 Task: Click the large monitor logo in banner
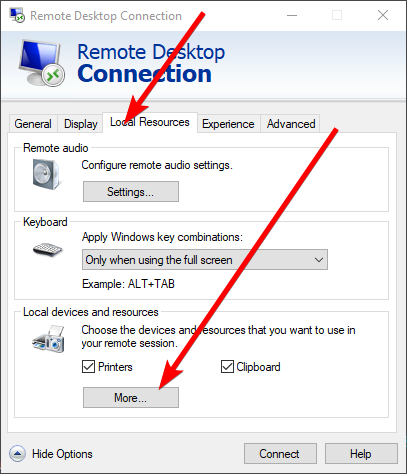(42, 63)
